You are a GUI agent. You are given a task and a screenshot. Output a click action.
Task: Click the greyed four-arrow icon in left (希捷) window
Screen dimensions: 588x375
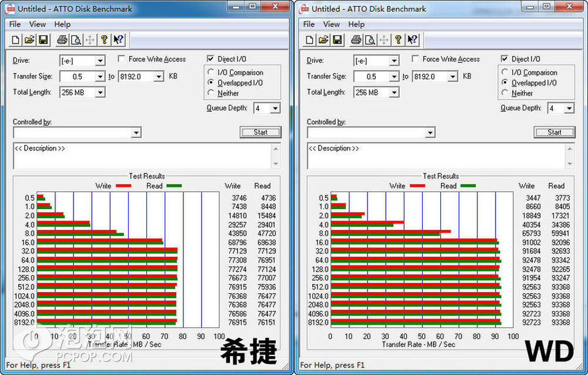[x=90, y=40]
